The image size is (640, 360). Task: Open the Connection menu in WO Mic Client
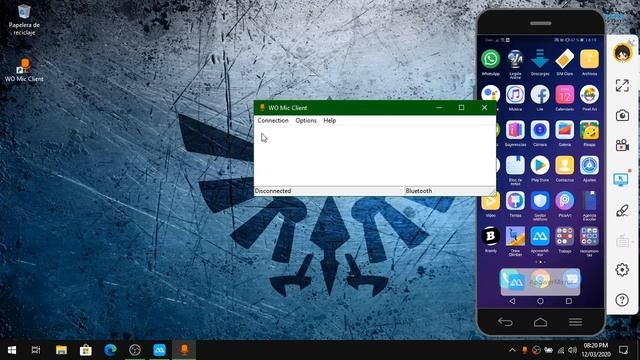(x=273, y=120)
